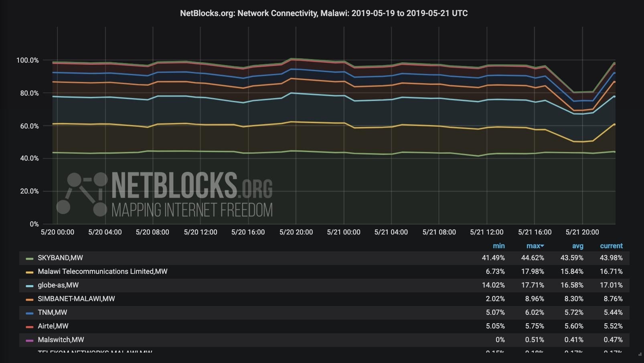Click SKYBAND min value 41.49%
Image resolution: width=644 pixels, height=363 pixels.
493,258
